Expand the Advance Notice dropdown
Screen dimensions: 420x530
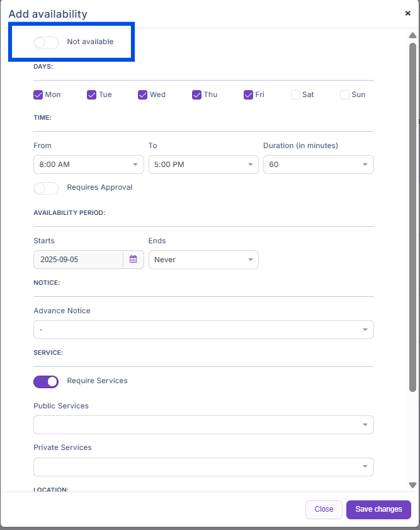pyautogui.click(x=203, y=330)
